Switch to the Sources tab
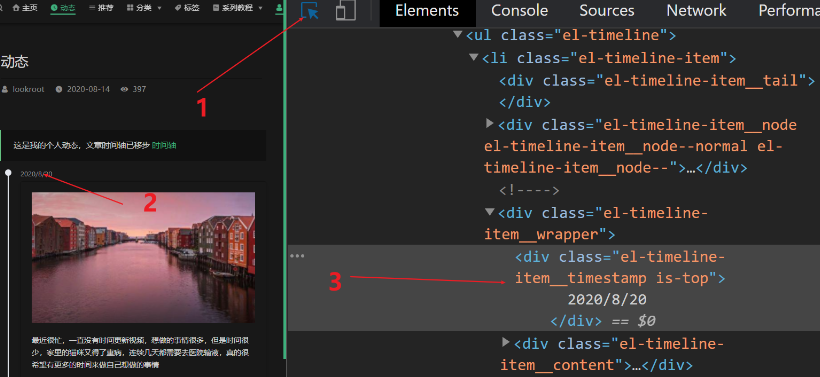Image resolution: width=820 pixels, height=377 pixels. [x=607, y=10]
